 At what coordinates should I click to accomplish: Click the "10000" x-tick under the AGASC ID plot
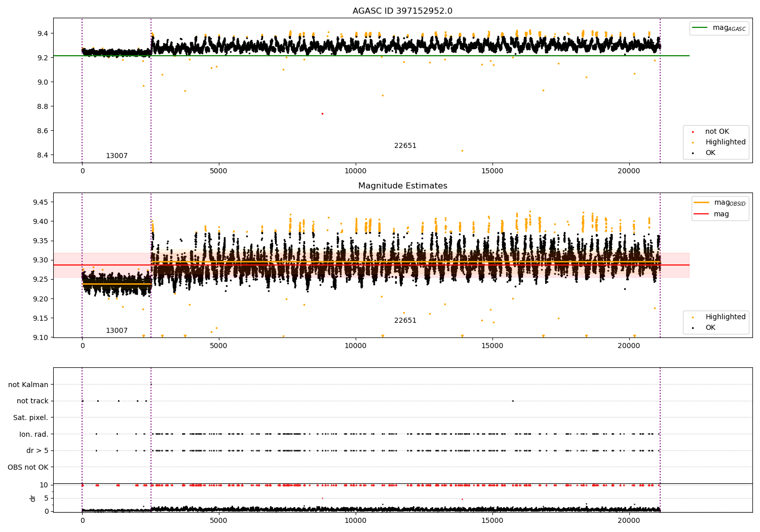[356, 171]
